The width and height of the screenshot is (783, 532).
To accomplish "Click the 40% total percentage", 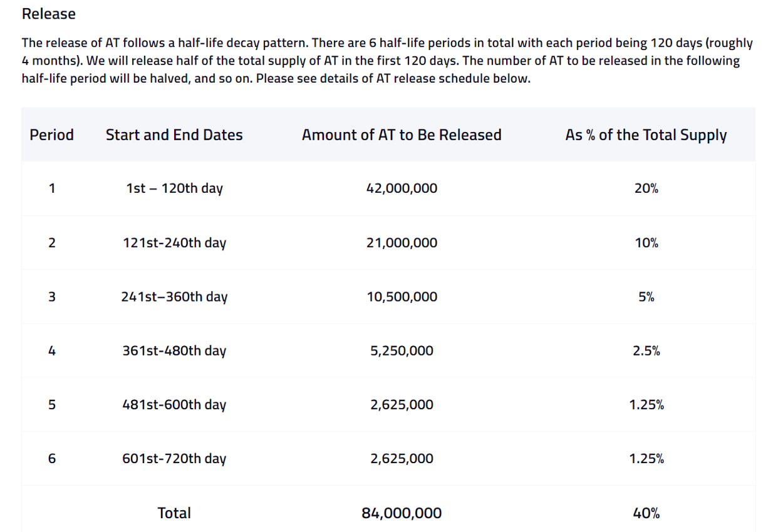I will [x=646, y=513].
